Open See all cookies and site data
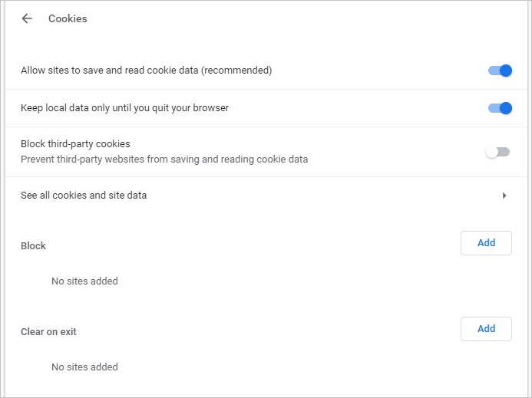 pyautogui.click(x=84, y=196)
